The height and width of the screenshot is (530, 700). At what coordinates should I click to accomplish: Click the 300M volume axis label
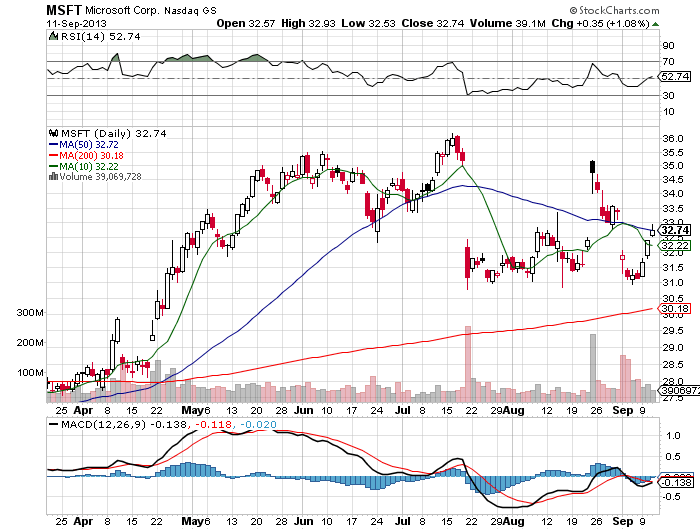coord(30,313)
